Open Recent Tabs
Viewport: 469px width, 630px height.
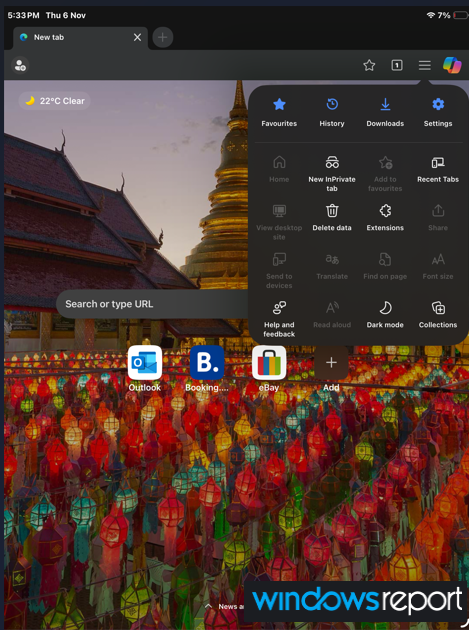point(438,169)
